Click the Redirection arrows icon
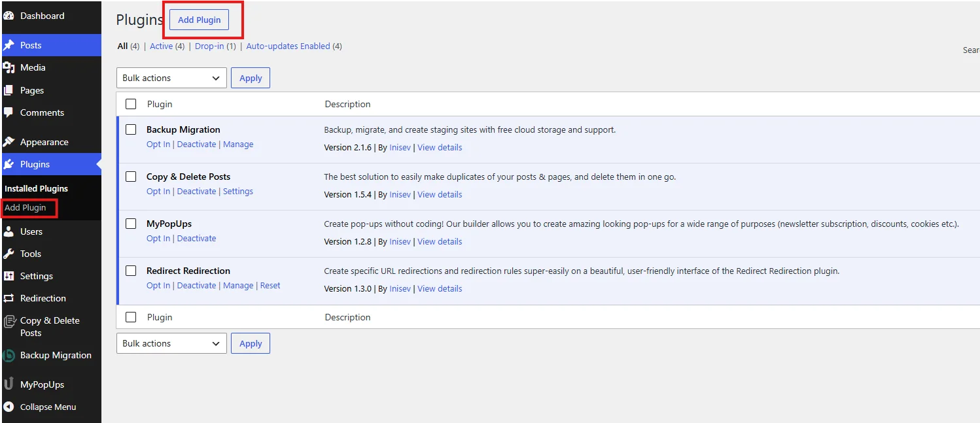The height and width of the screenshot is (423, 980). [x=9, y=298]
